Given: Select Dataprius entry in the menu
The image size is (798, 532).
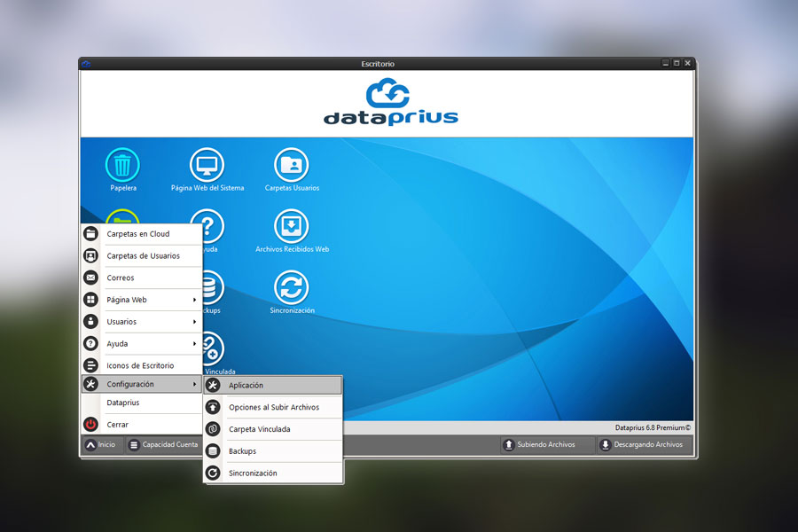Looking at the screenshot, I should (142, 403).
